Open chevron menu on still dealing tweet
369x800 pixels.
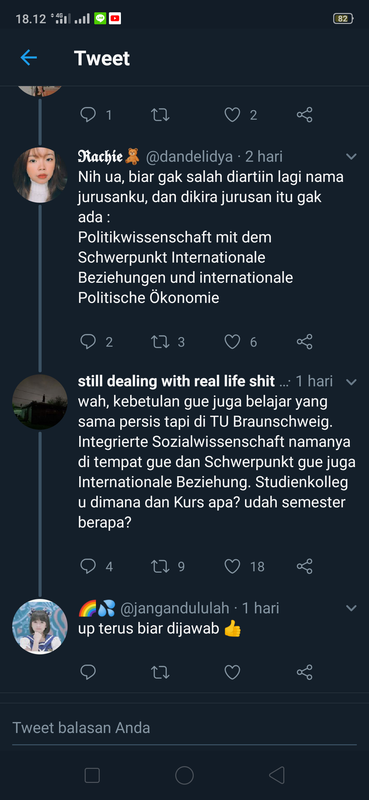pyautogui.click(x=351, y=382)
